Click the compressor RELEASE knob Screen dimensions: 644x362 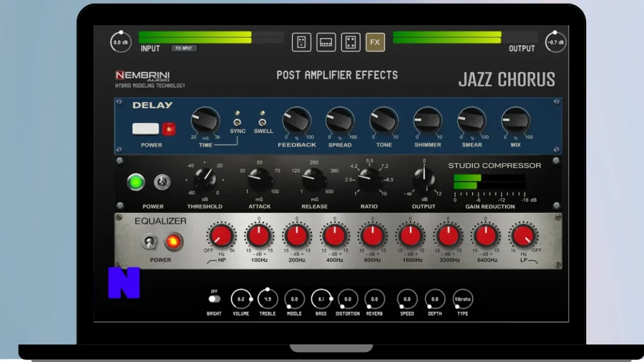(314, 180)
